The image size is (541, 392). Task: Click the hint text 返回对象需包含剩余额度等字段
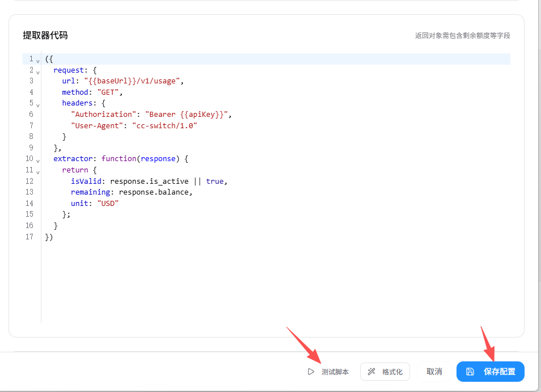point(462,36)
